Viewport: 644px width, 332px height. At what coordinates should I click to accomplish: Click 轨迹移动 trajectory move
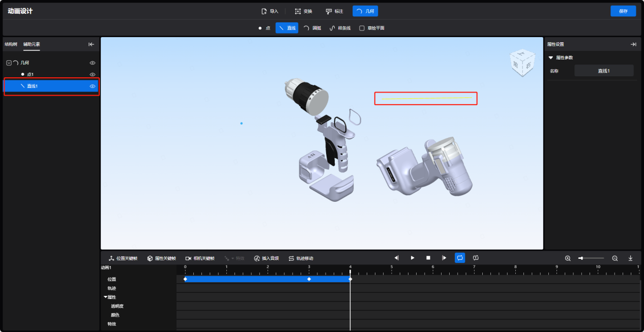pyautogui.click(x=301, y=258)
